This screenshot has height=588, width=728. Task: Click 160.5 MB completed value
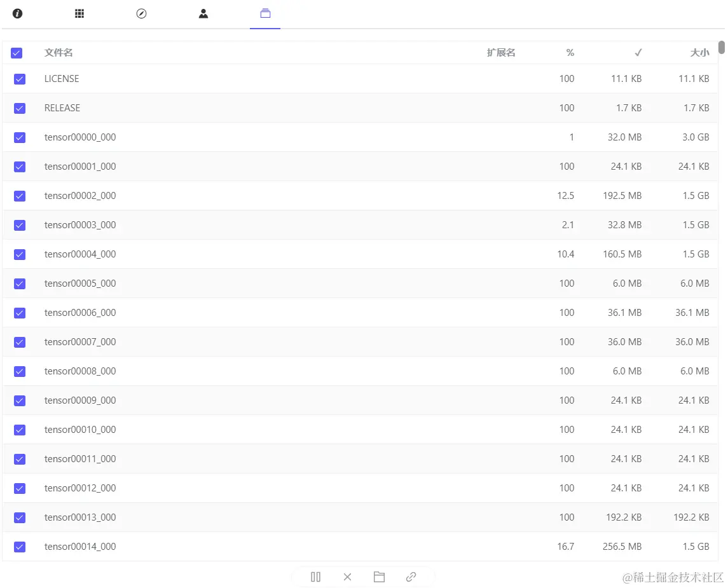point(622,254)
